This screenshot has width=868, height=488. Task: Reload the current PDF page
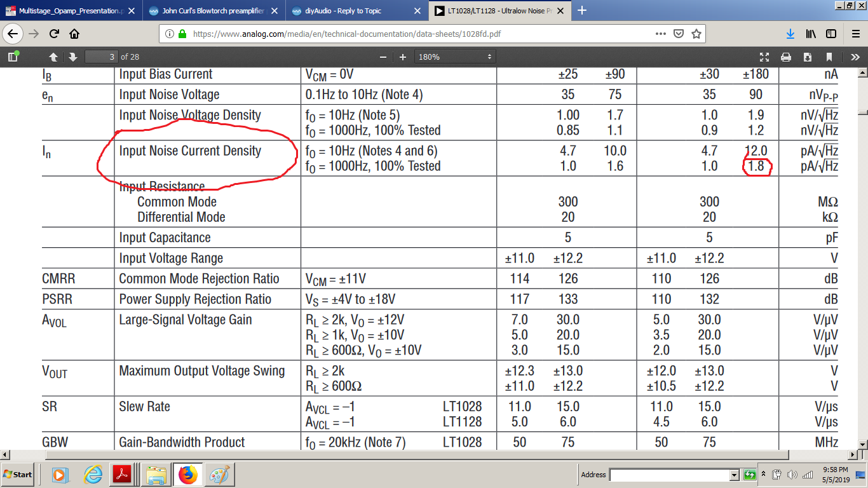click(x=54, y=34)
